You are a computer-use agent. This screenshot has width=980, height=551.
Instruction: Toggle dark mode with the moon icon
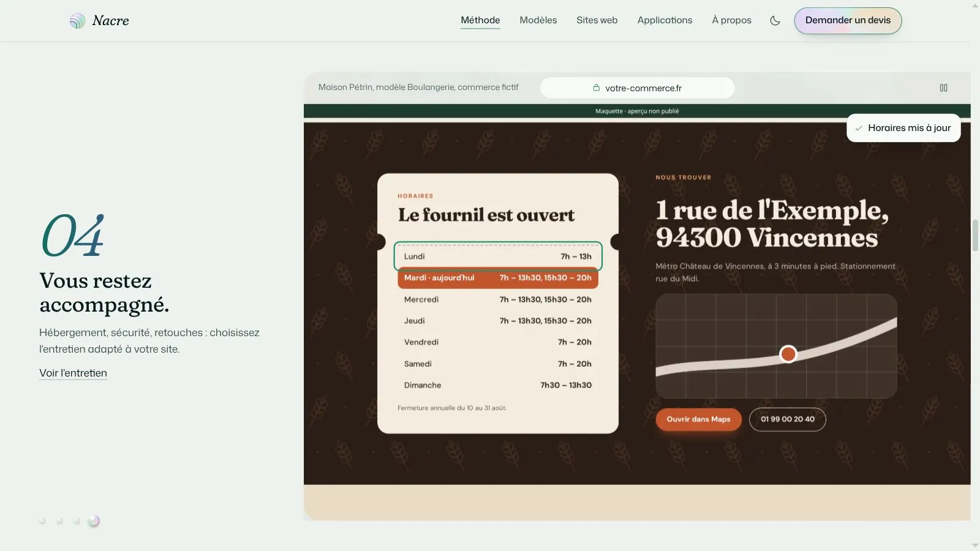tap(775, 21)
